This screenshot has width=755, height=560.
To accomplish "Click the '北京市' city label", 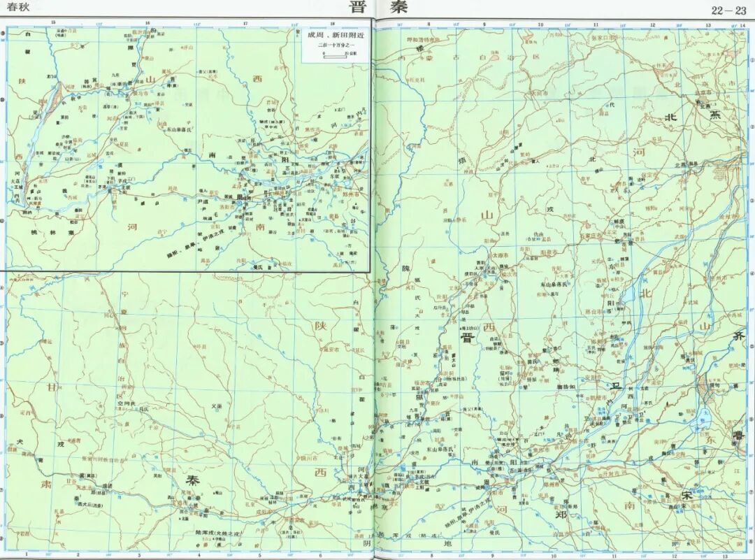I will click(x=703, y=92).
